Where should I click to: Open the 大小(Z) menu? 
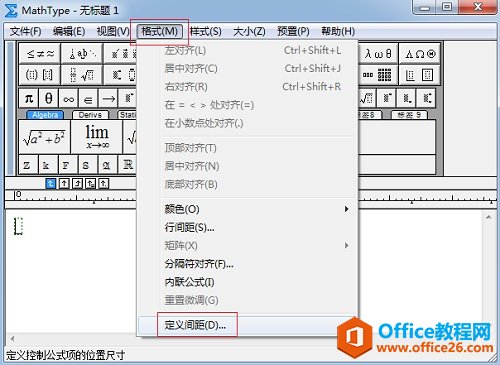[249, 31]
